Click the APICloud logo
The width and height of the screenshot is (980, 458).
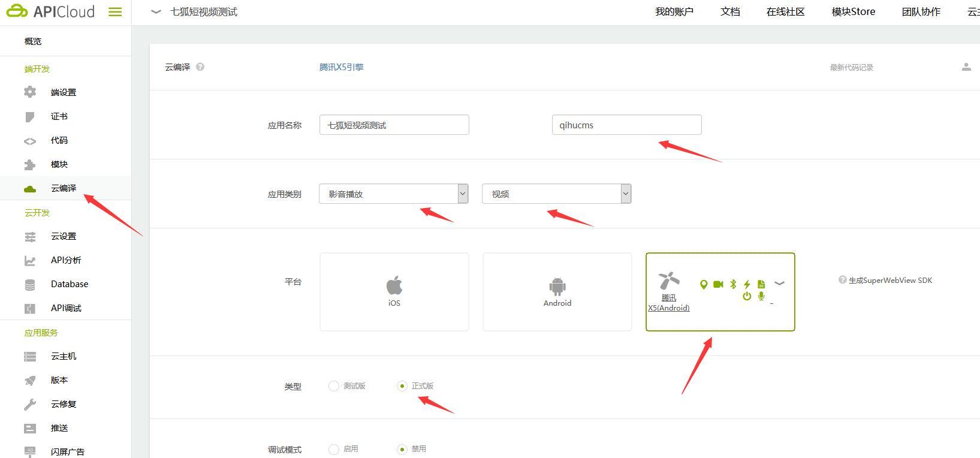[x=50, y=11]
